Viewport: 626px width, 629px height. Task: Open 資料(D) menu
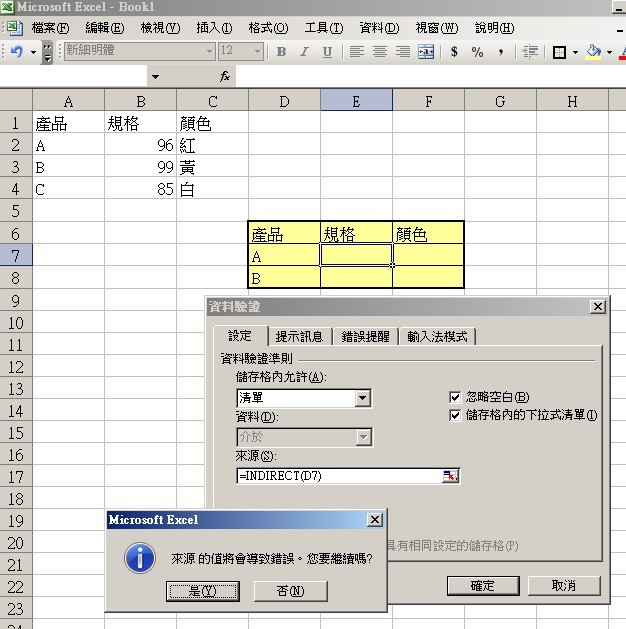point(379,28)
